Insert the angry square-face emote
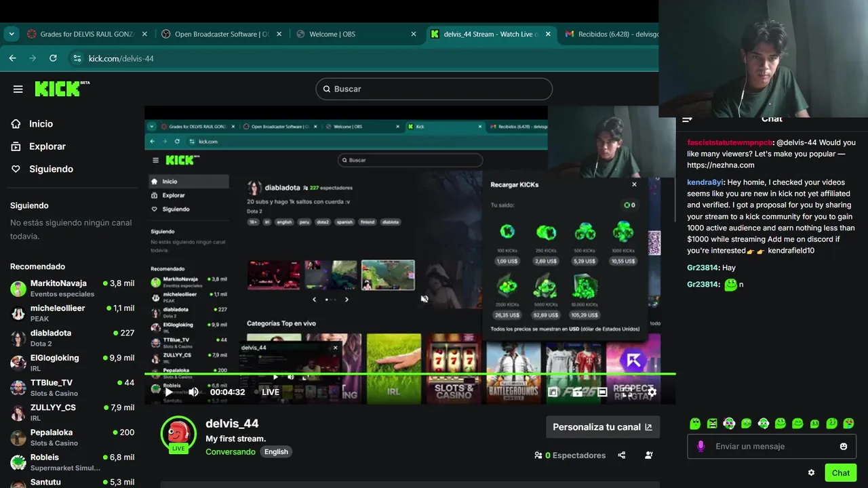This screenshot has width=868, height=488. click(x=712, y=424)
